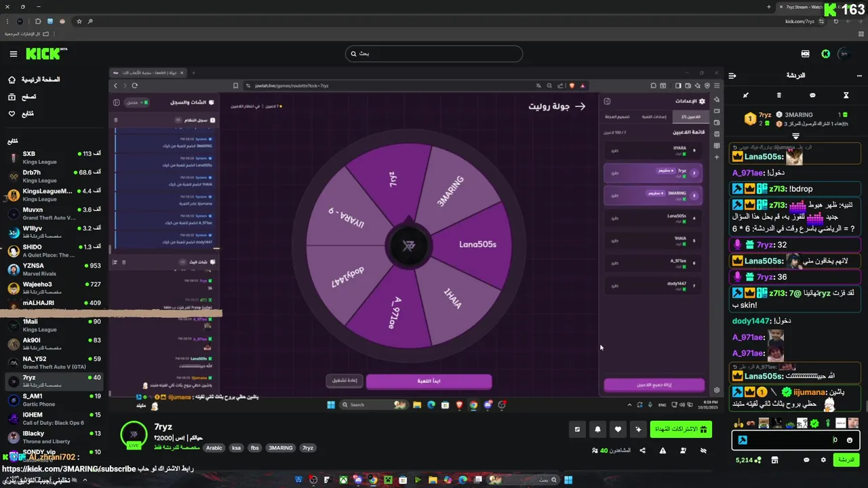Click the ksa tag
Viewport: 868px width, 488px height.
[236, 448]
